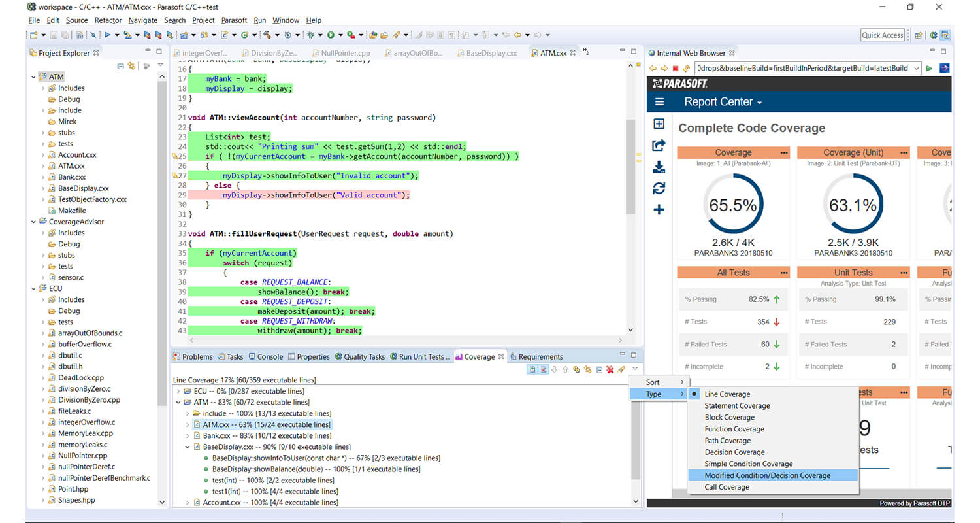Image resolution: width=980 pixels, height=523 pixels.
Task: Open Coverage (Unit) widget options ellipsis
Action: (x=904, y=152)
